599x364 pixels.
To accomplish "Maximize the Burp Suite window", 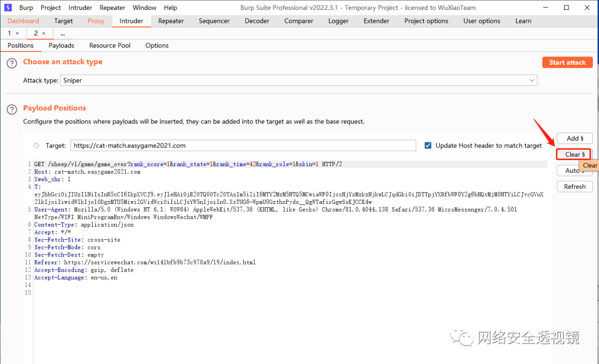I will pyautogui.click(x=566, y=8).
